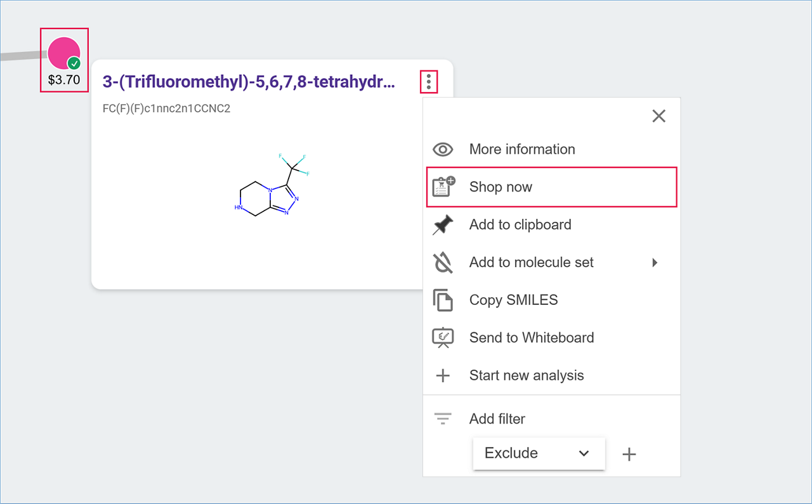Click the plus button next to Exclude
Screen dimensions: 812x504
tap(629, 454)
